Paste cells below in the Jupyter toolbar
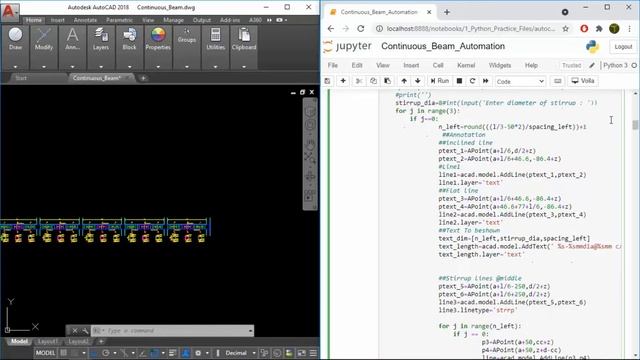This screenshot has height=360, width=640. tap(387, 81)
